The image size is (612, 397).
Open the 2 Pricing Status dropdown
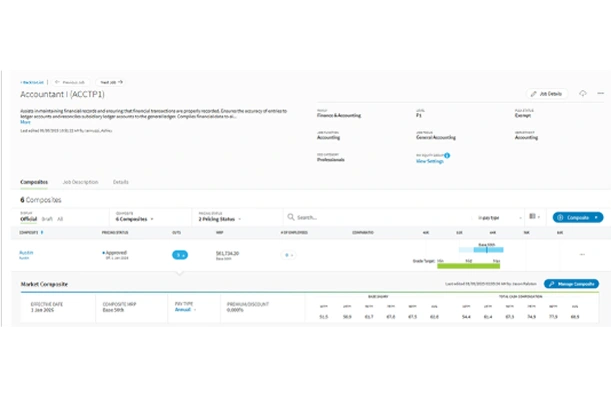[220, 219]
